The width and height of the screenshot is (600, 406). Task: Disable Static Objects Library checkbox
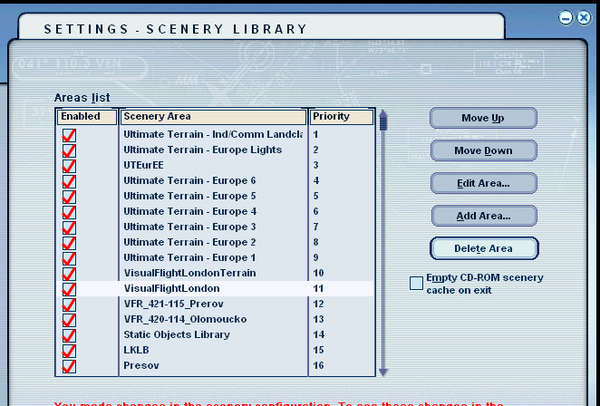pos(69,336)
